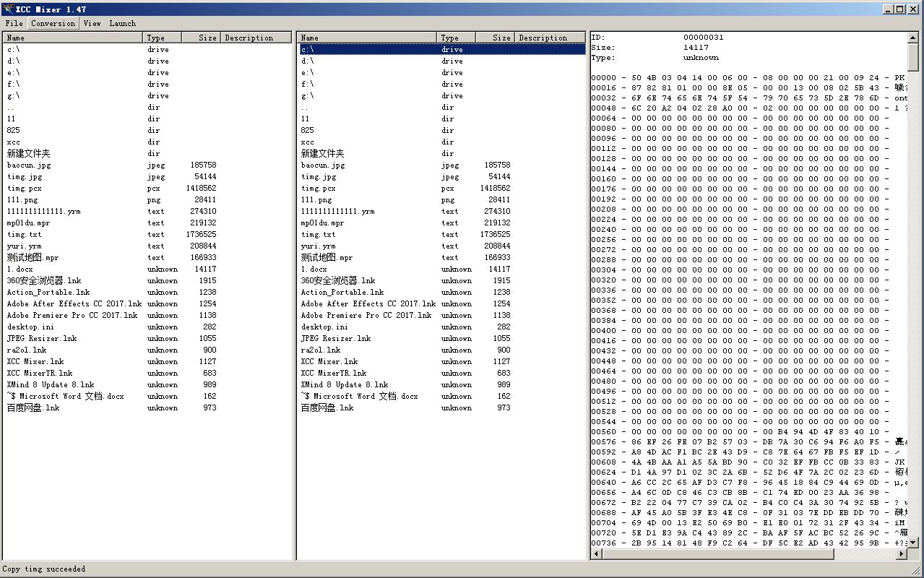Select Adobe Premiere Pro CC 2017.lnk in right pane
The image size is (924, 578).
366,315
